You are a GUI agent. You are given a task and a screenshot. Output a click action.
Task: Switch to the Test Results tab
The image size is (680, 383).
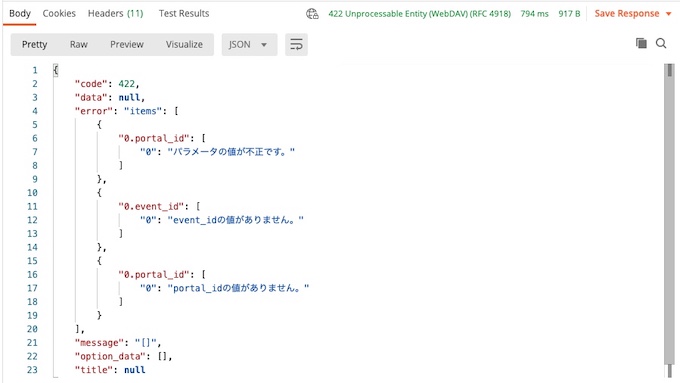tap(184, 13)
